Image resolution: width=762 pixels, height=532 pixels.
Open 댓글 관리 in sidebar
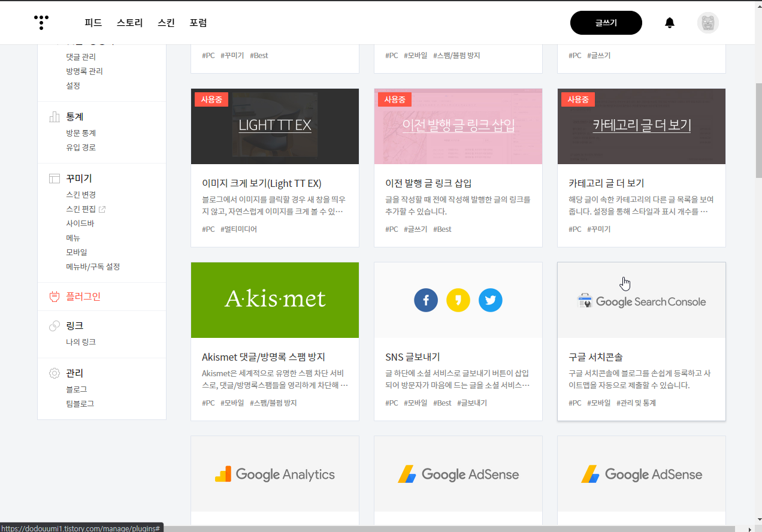[x=81, y=57]
